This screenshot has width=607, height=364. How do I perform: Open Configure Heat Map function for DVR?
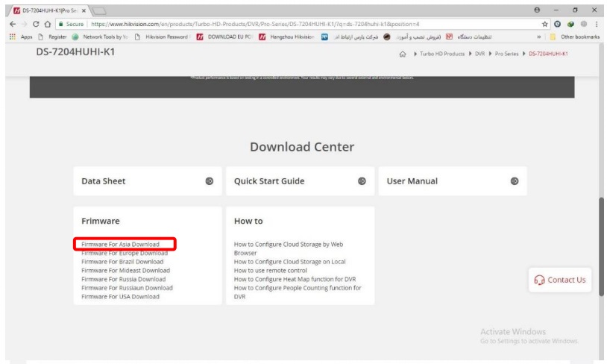pyautogui.click(x=295, y=279)
